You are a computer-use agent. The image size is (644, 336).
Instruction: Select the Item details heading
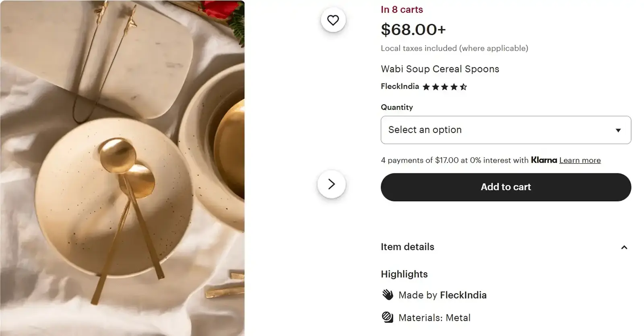pyautogui.click(x=407, y=247)
